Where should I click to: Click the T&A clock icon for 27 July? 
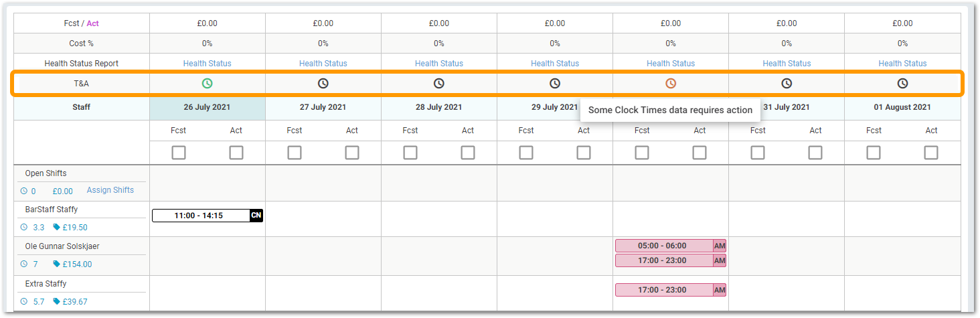tap(323, 84)
